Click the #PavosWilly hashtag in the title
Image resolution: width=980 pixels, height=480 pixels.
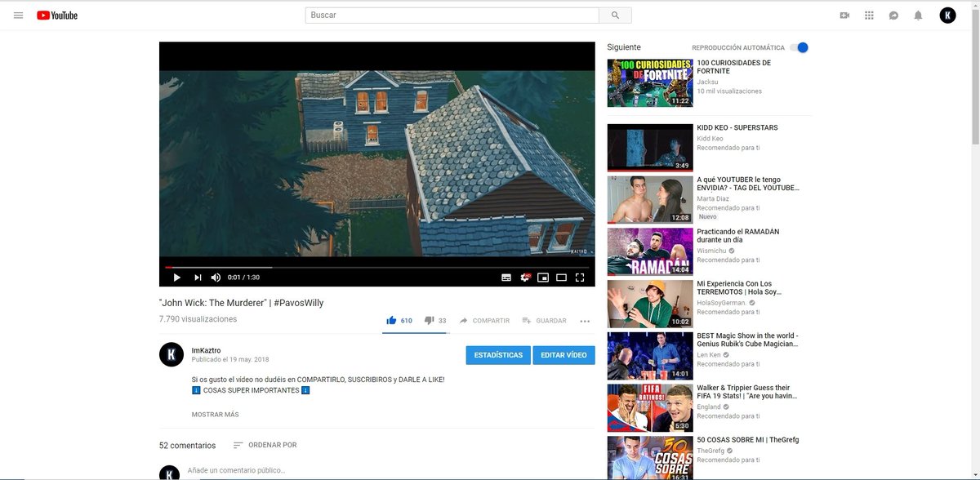click(x=299, y=303)
